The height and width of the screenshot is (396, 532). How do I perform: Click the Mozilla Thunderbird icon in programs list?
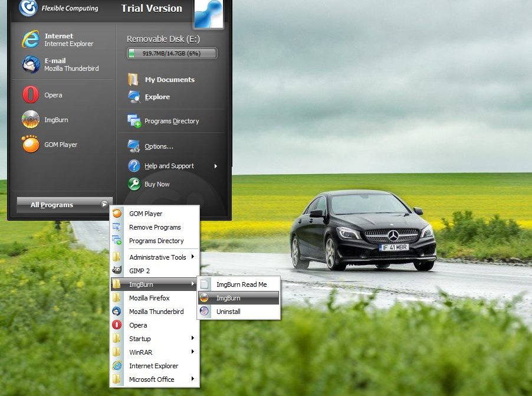pos(117,311)
